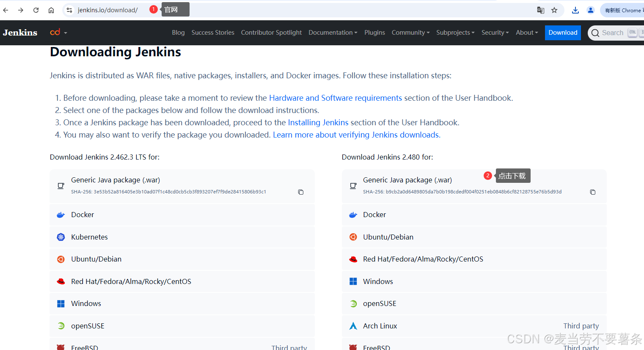Open Ubuntu/Debian row under LTS
This screenshot has height=350, width=644.
click(182, 259)
